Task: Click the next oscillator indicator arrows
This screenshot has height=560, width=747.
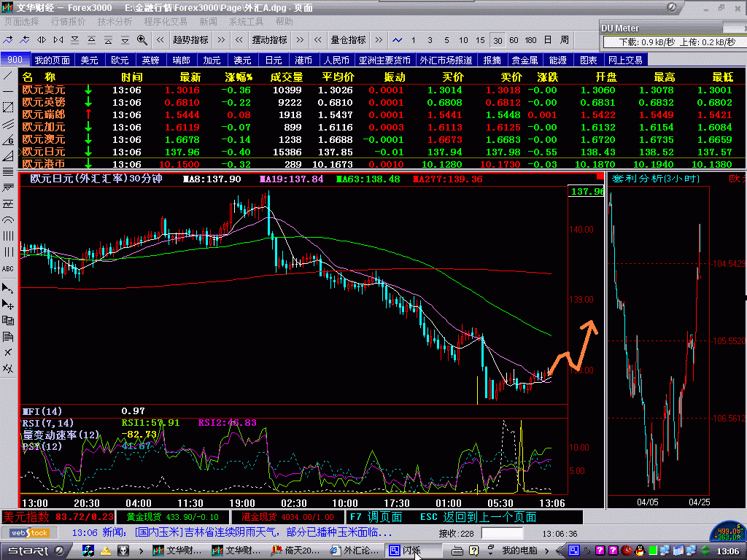Action: (300, 40)
